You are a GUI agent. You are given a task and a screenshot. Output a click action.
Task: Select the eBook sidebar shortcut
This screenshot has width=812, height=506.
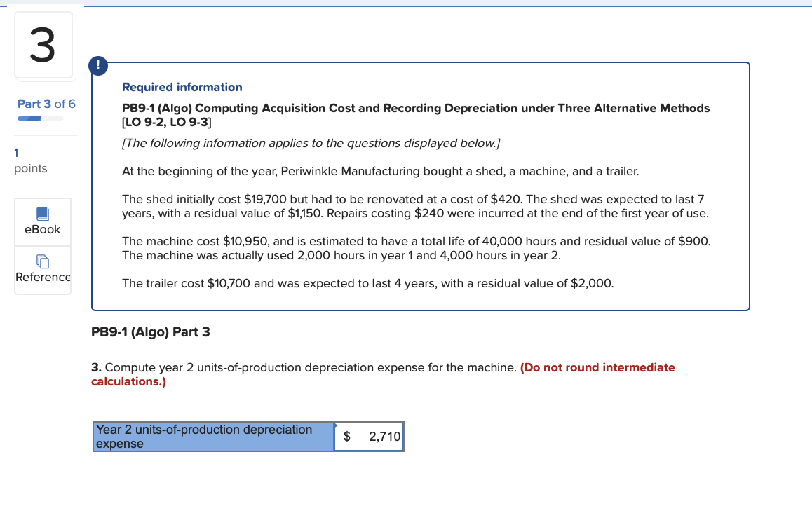[42, 222]
